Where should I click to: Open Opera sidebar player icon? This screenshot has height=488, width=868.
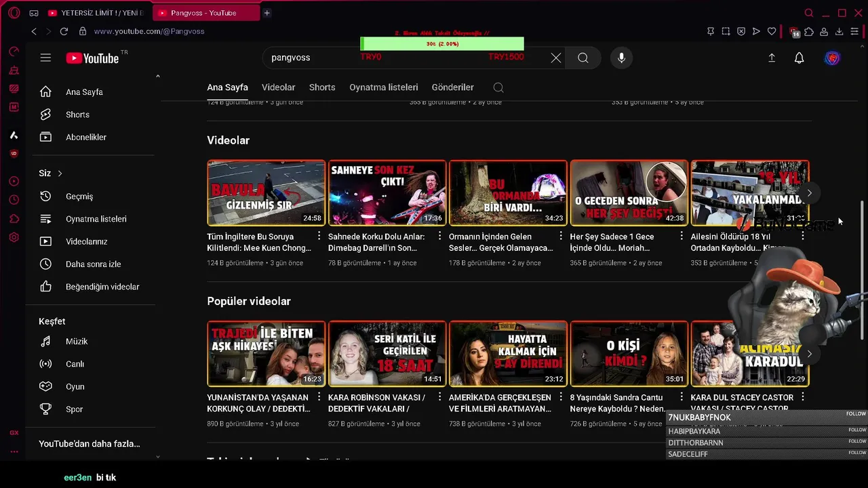14,181
